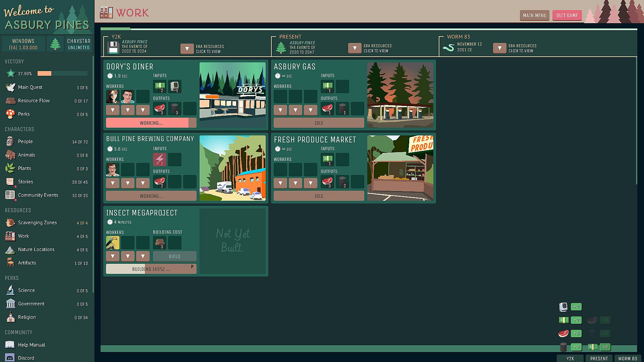Open Animals mammoth icon in sidebar
644x362 pixels.
coord(10,155)
